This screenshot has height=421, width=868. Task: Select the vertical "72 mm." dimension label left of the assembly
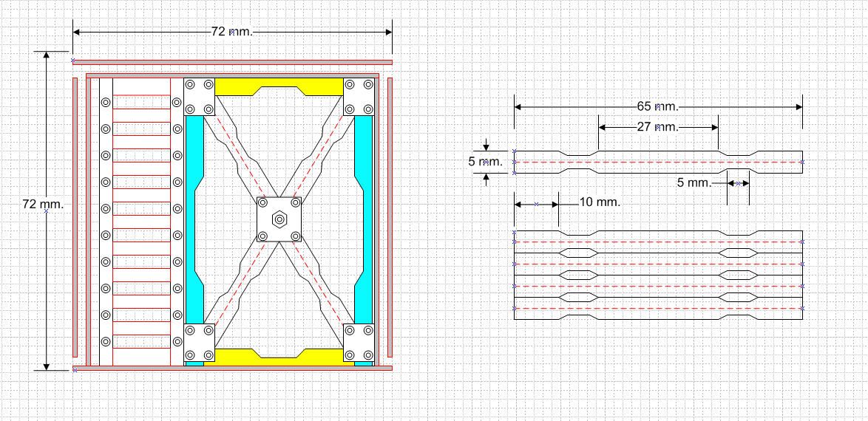point(43,204)
